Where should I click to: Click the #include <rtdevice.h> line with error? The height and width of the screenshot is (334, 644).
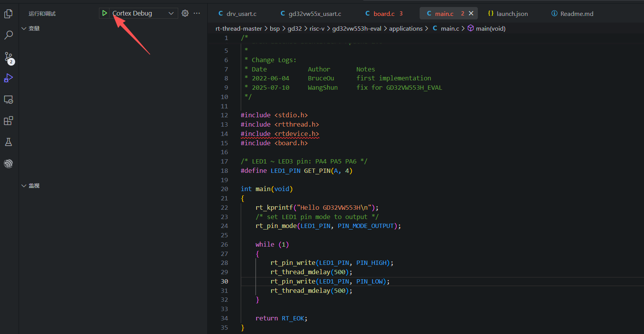coord(280,134)
